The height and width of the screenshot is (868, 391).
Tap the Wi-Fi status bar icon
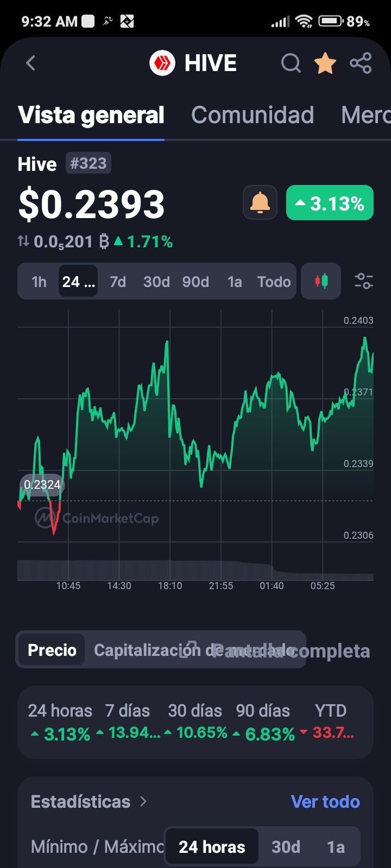pos(304,21)
